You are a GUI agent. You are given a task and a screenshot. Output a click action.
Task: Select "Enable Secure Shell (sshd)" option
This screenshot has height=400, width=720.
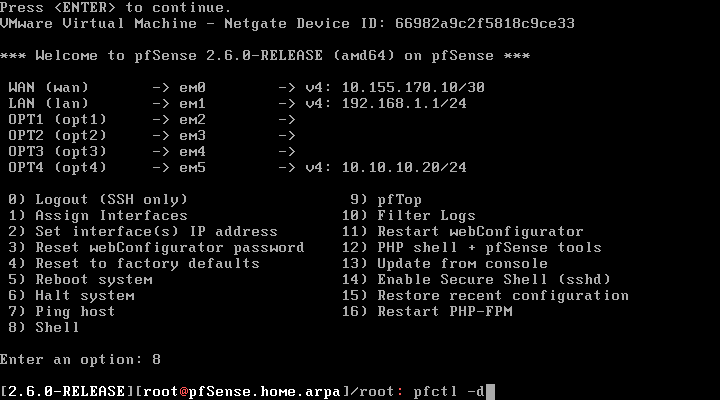[x=494, y=279]
